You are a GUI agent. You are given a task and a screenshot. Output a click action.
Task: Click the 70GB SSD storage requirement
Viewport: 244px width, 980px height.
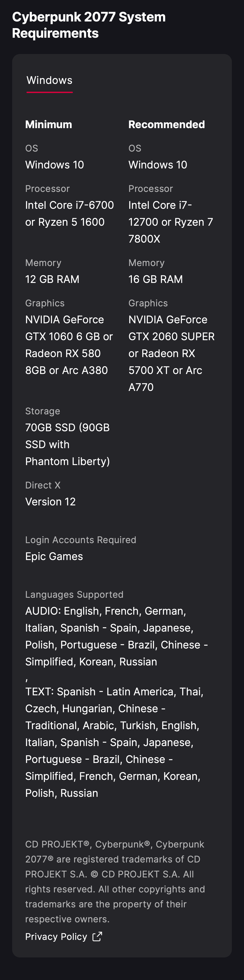(x=67, y=427)
